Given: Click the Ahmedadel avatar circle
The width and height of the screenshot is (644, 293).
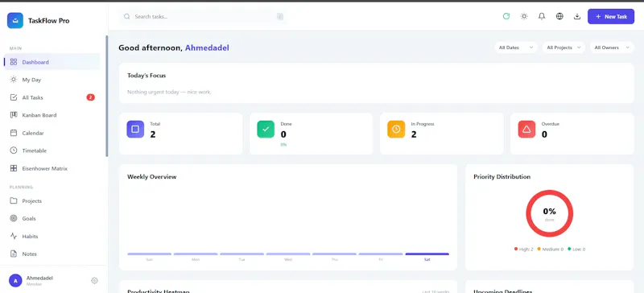Looking at the screenshot, I should (x=15, y=281).
